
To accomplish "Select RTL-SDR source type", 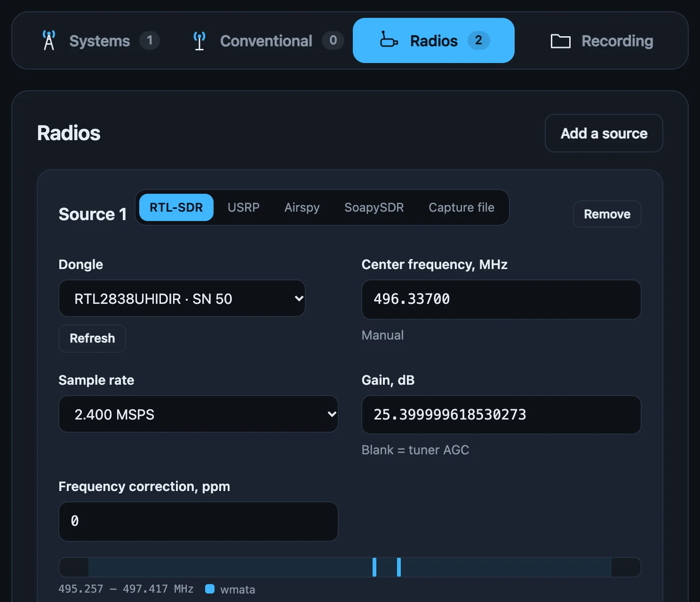I will coord(176,207).
